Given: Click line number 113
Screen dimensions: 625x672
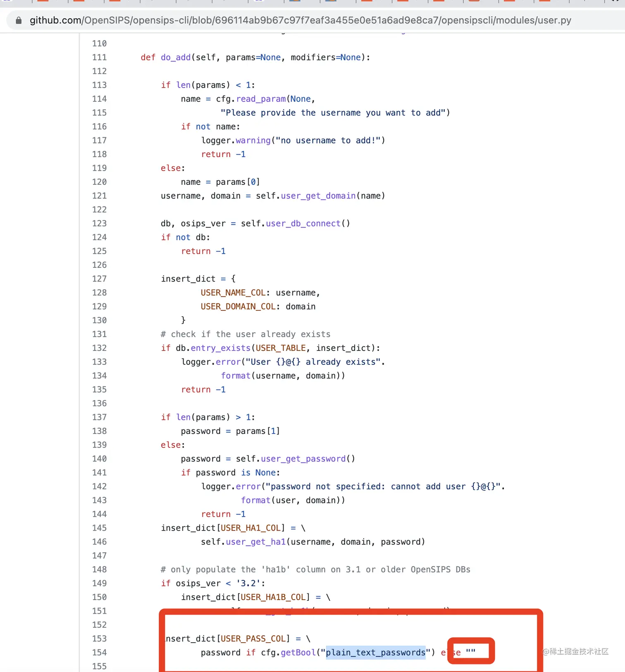Looking at the screenshot, I should click(99, 85).
